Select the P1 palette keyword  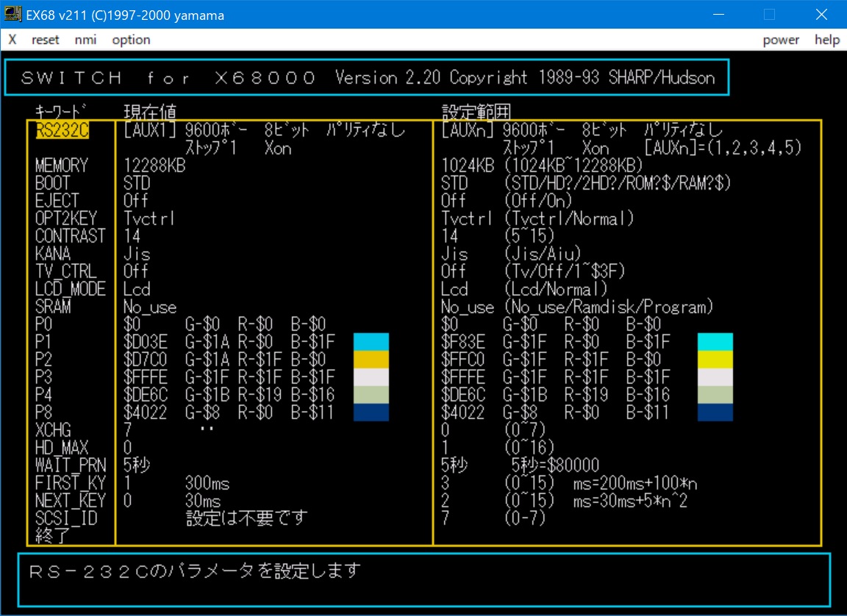tap(44, 343)
